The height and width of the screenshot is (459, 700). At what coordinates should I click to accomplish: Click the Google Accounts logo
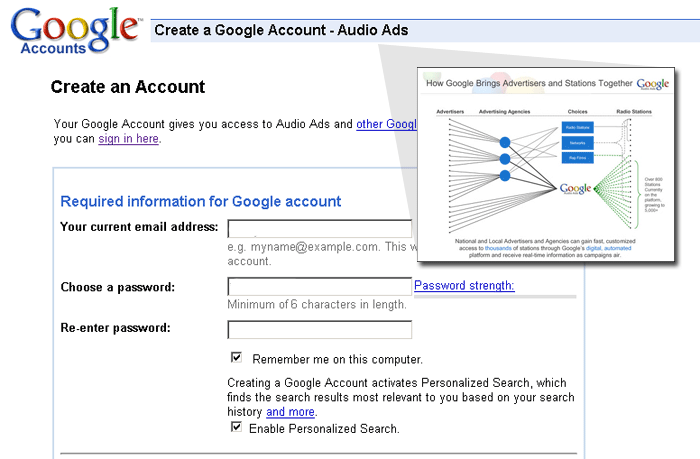click(75, 30)
